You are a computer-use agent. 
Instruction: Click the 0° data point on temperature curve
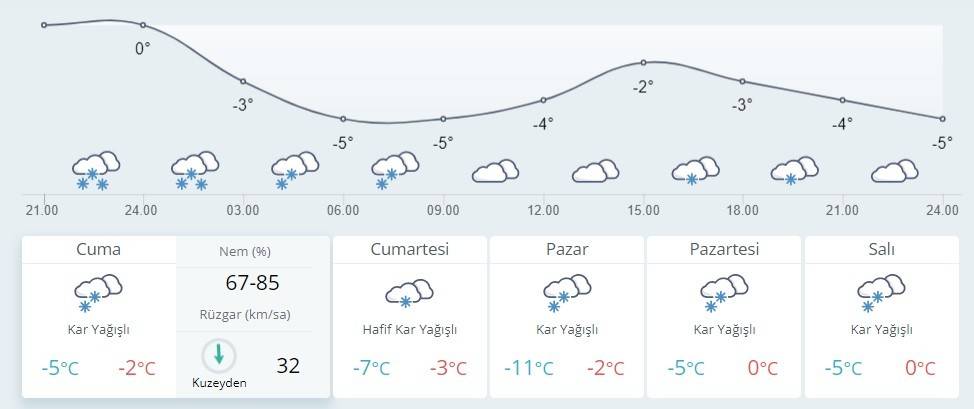click(x=143, y=25)
